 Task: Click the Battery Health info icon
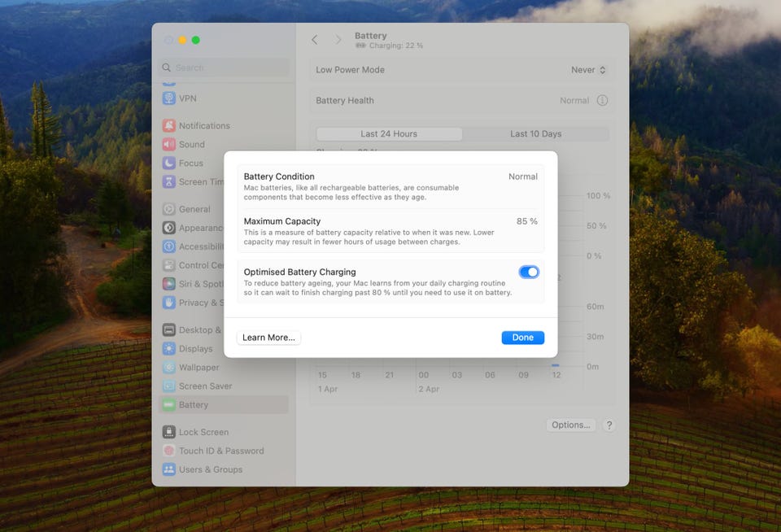(602, 101)
